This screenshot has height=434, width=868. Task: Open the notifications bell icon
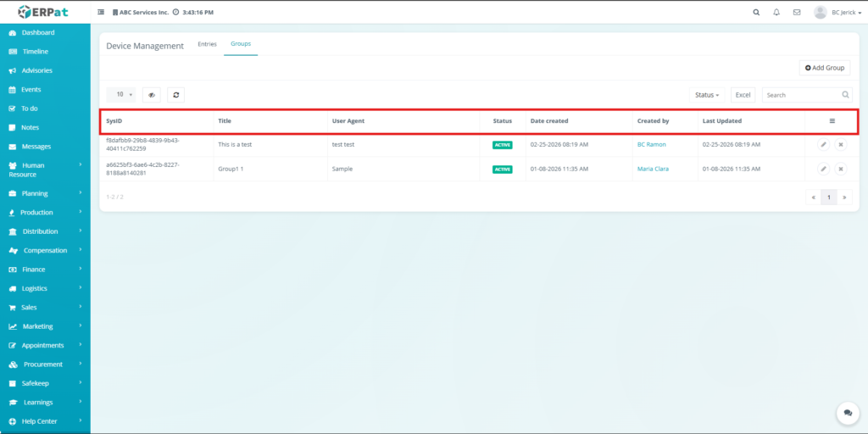(x=776, y=13)
